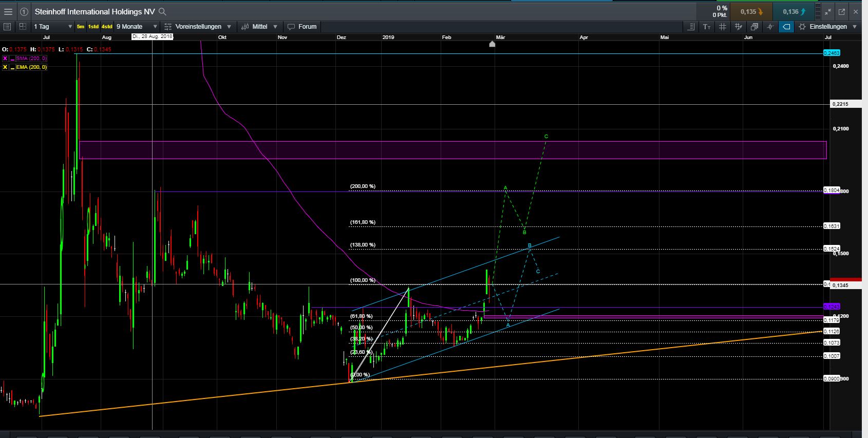Select the (61,80 %) Fibonacci level label
868x438 pixels.
(x=362, y=316)
